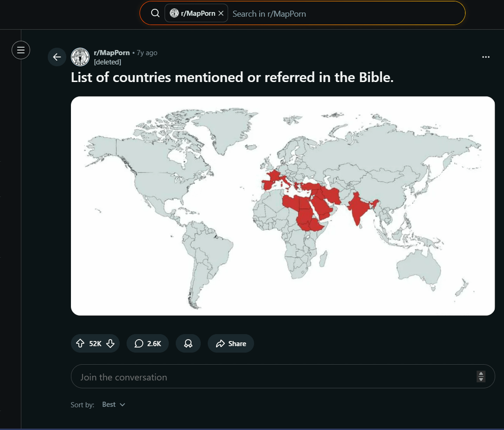504x430 pixels.
Task: Share this post
Action: 231,343
